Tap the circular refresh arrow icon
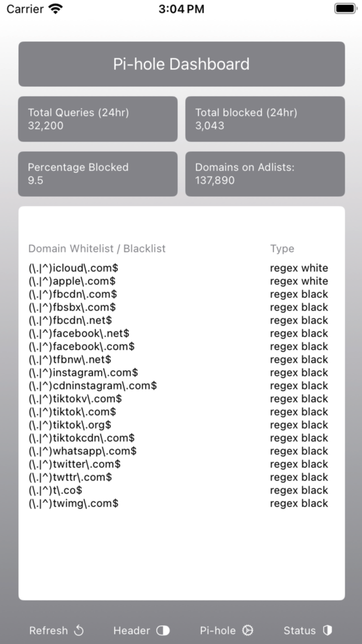 pos(79,631)
